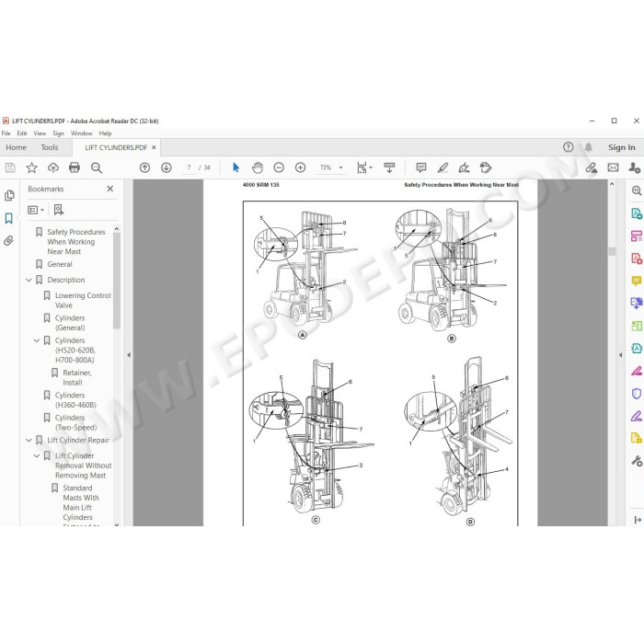The height and width of the screenshot is (644, 644).
Task: Open the Lowering Control Valve bookmark
Action: 83,300
